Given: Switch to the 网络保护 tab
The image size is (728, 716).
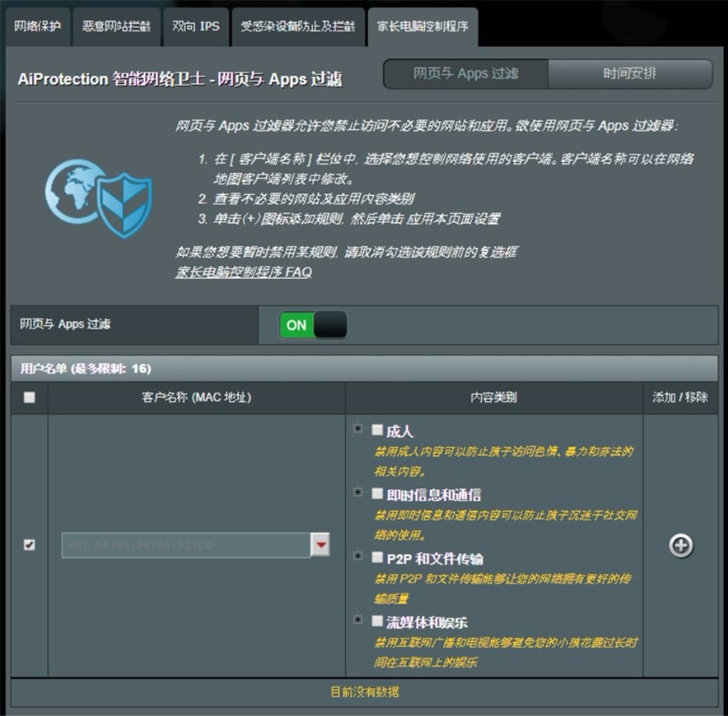Looking at the screenshot, I should [38, 27].
